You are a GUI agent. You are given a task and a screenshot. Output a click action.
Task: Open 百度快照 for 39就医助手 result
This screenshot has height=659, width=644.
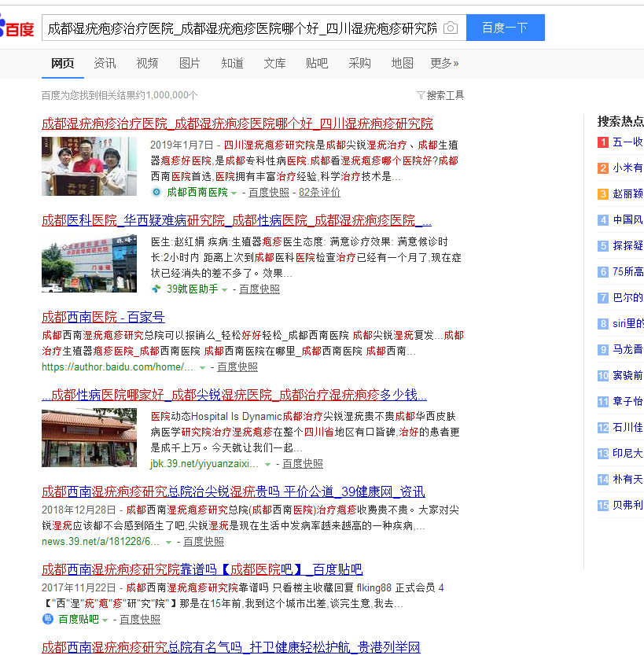point(259,289)
